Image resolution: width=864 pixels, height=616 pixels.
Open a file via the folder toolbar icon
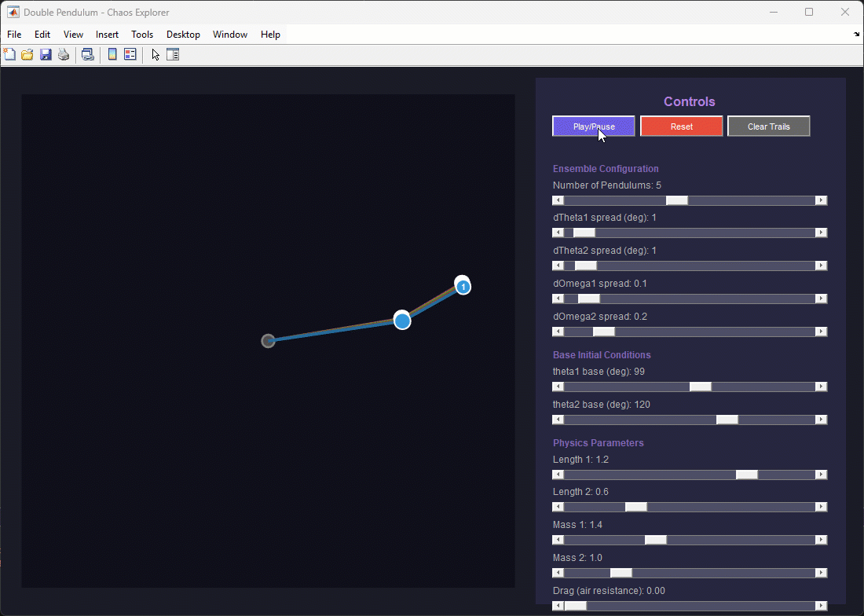click(27, 54)
